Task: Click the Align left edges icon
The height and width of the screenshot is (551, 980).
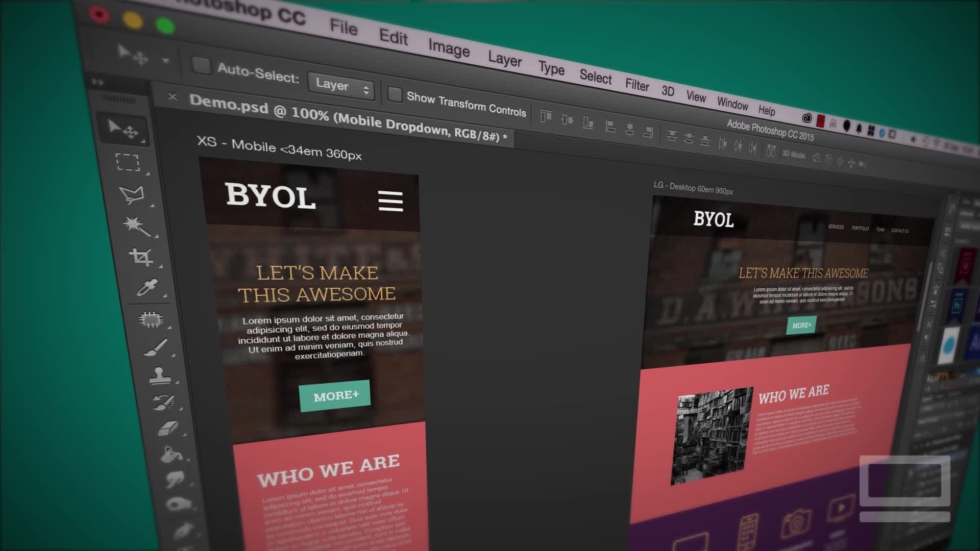Action: 610,126
